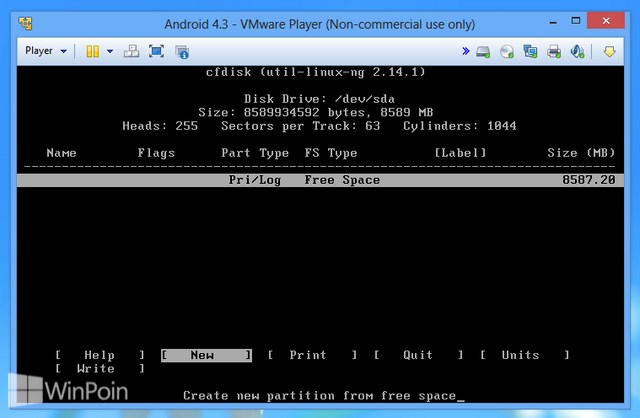Maximize the VMware Player window
The height and width of the screenshot is (418, 640).
pos(576,21)
